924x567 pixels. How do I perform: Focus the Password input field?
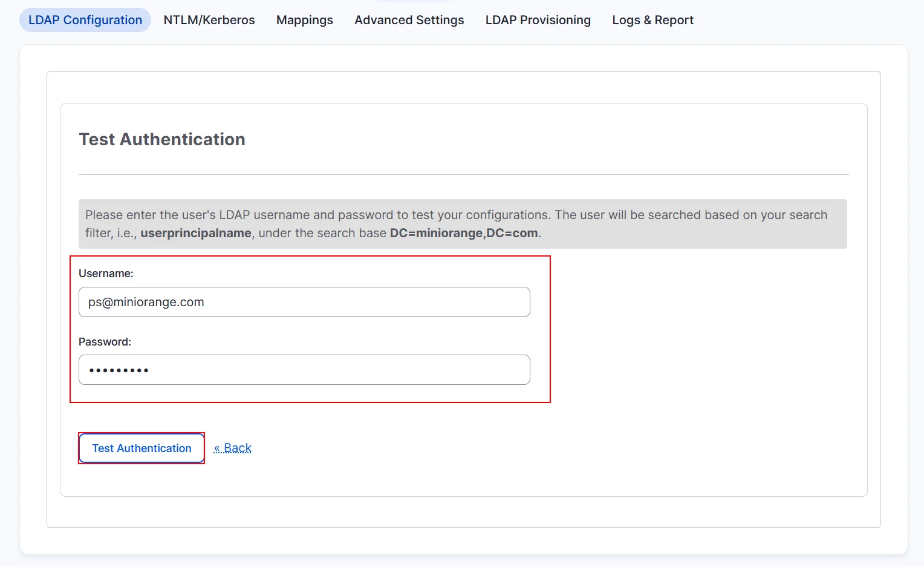point(304,370)
